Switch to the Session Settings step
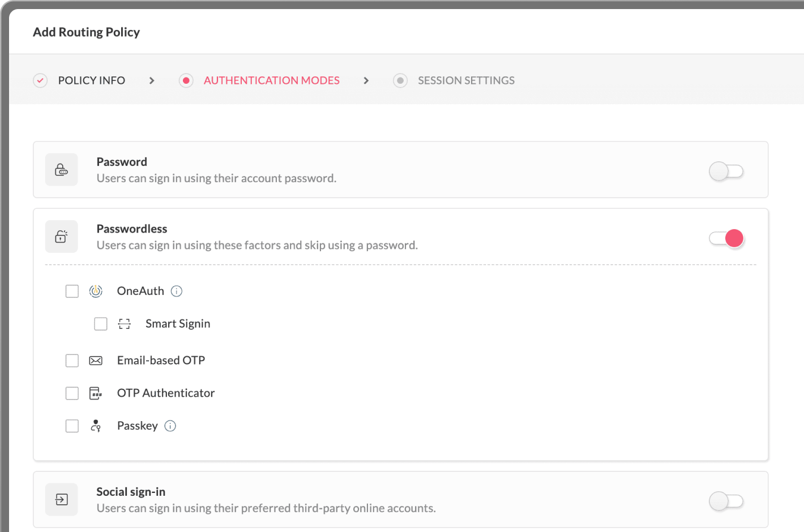 [465, 80]
